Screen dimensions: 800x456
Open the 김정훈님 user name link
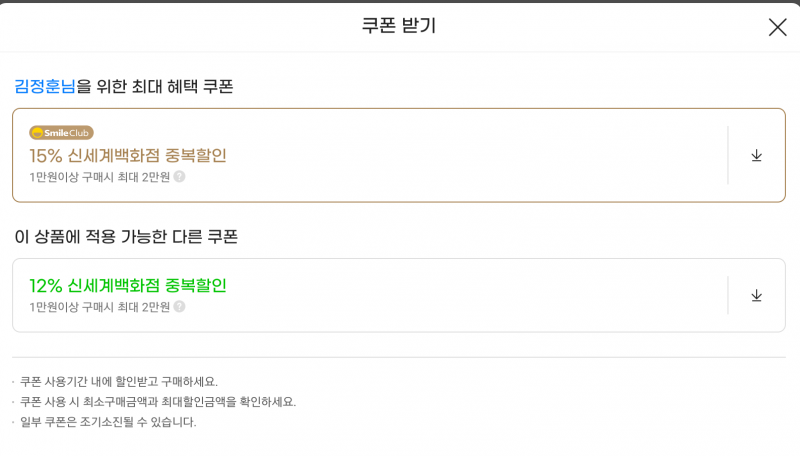coord(45,86)
